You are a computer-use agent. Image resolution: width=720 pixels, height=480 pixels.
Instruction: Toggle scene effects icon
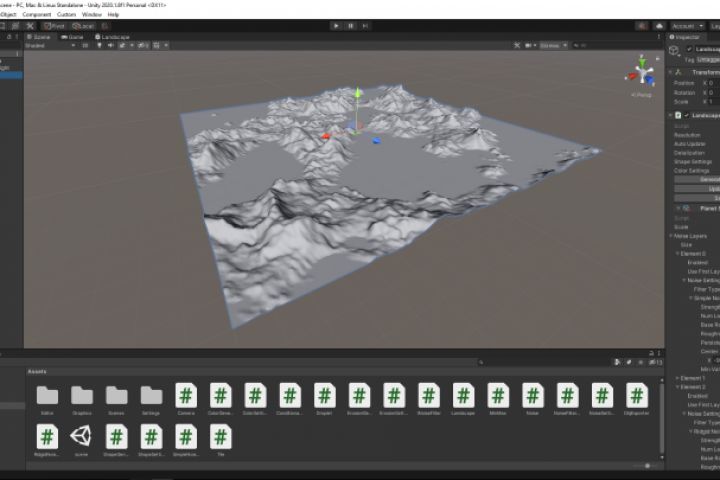click(x=122, y=45)
